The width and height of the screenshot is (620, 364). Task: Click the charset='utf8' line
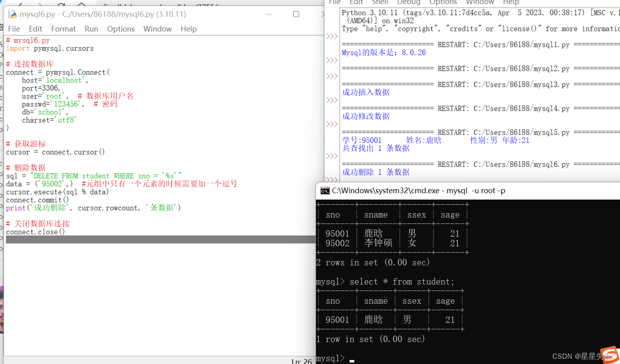point(49,120)
